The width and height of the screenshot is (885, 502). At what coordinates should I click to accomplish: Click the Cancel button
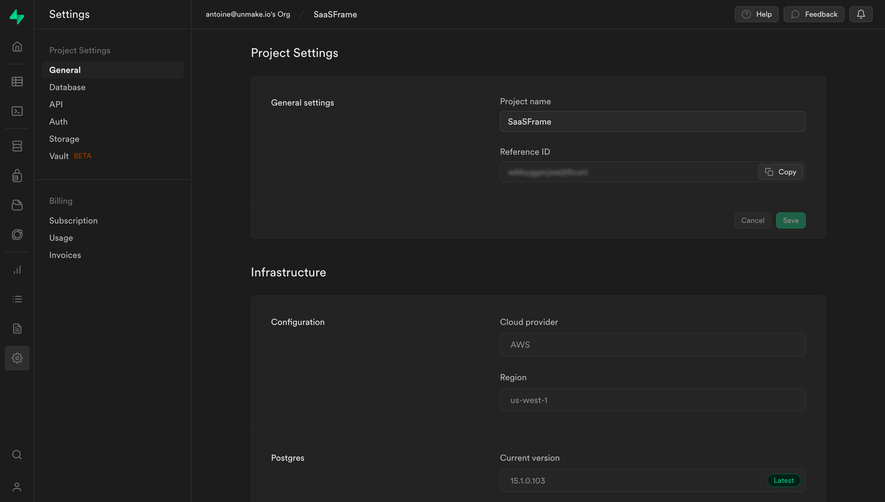[x=752, y=220]
